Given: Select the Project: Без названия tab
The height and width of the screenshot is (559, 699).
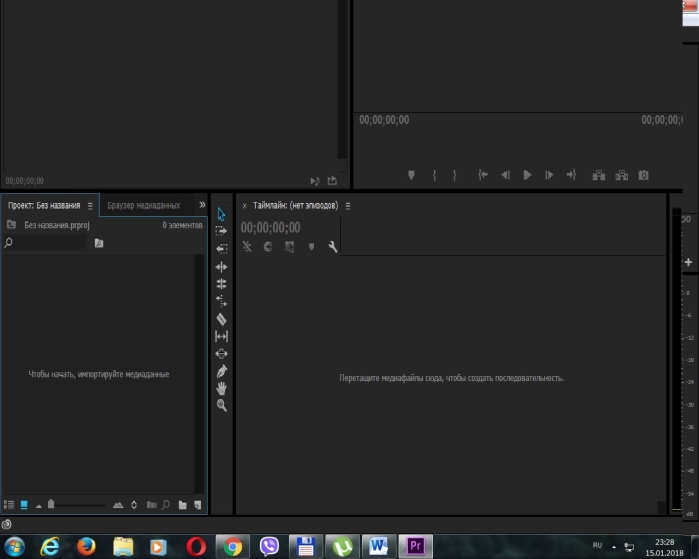Looking at the screenshot, I should tap(44, 206).
